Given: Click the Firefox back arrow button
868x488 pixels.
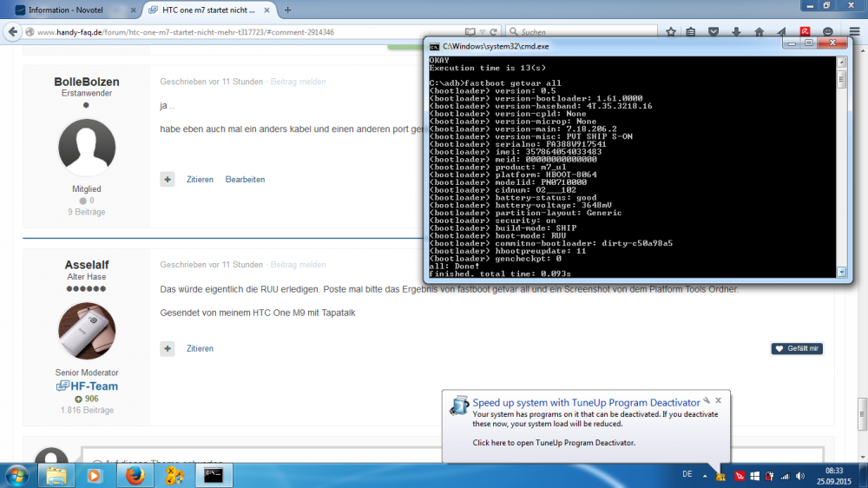Looking at the screenshot, I should point(12,32).
